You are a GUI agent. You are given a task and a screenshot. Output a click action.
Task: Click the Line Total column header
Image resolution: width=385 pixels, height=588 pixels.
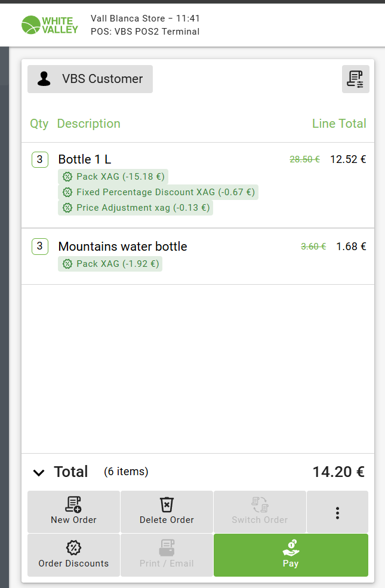click(339, 124)
